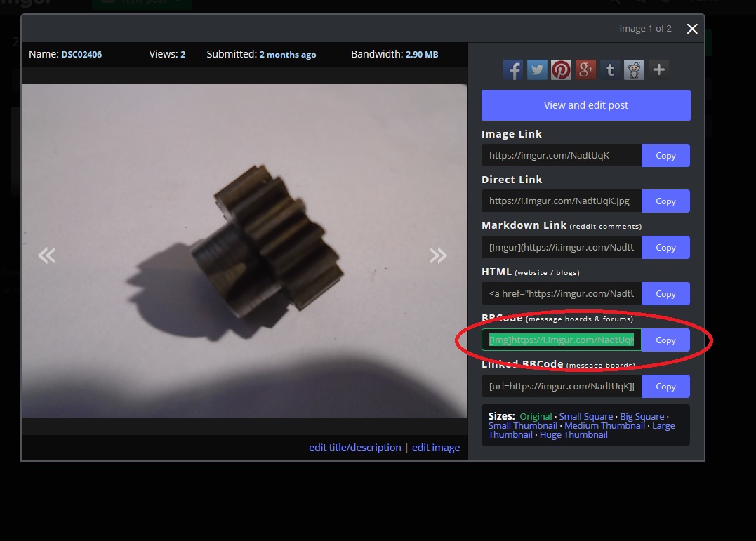Select the Direct Link text field
Viewport: 756px width, 541px height.
562,201
